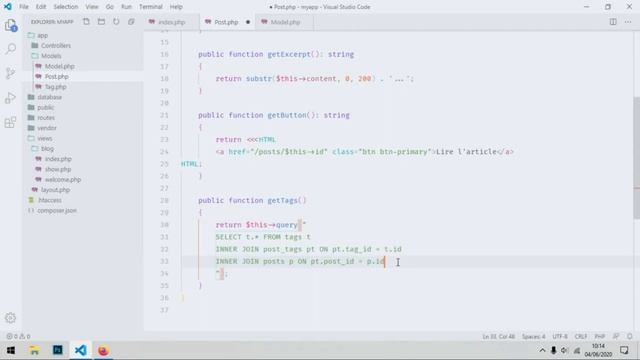Change indentation via Spaces: 4
Viewport: 640px width, 360px height.
[533, 336]
